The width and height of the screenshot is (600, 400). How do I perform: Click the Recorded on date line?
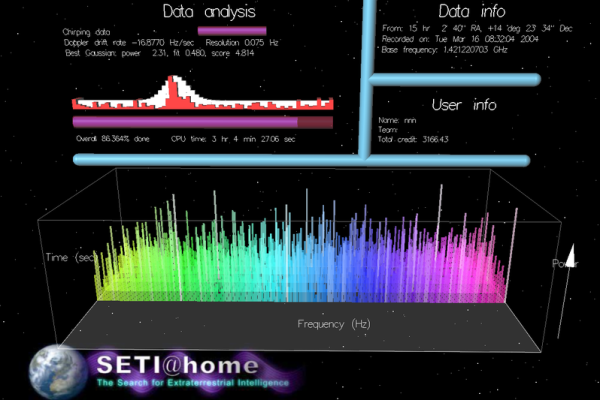point(460,39)
